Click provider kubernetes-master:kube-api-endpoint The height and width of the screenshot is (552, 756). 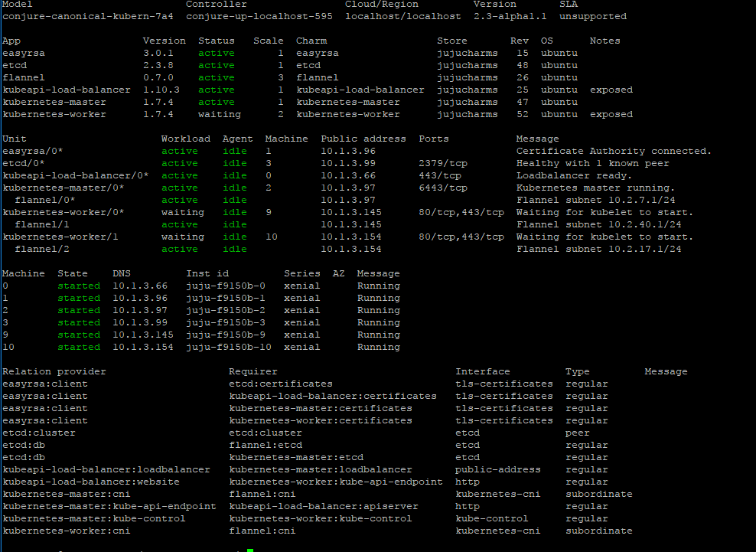click(109, 507)
